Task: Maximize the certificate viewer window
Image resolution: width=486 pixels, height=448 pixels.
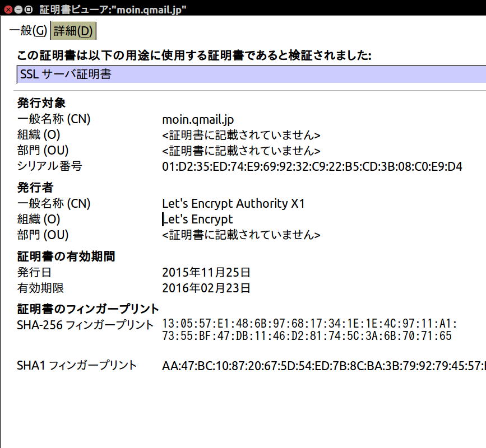Action: 29,10
